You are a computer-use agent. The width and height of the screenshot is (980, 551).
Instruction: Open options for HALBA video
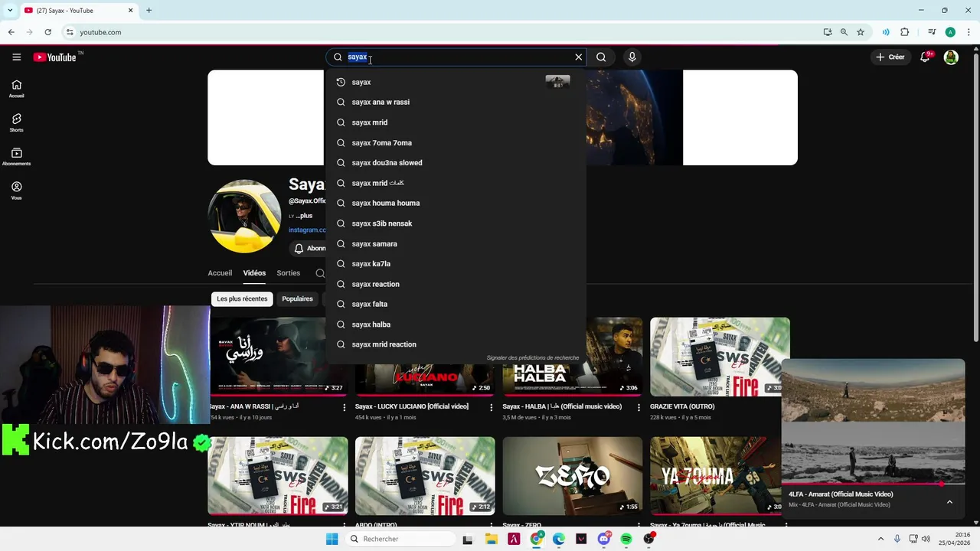coord(639,407)
